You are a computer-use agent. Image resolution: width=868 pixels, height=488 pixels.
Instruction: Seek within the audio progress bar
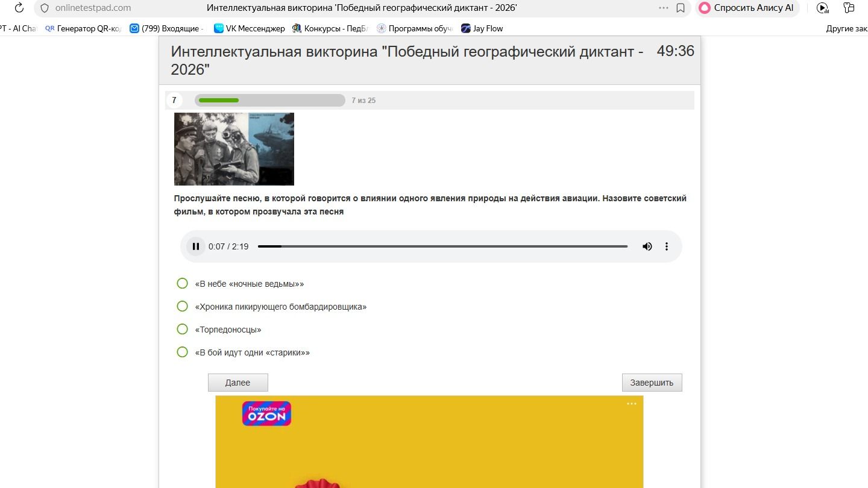(442, 246)
